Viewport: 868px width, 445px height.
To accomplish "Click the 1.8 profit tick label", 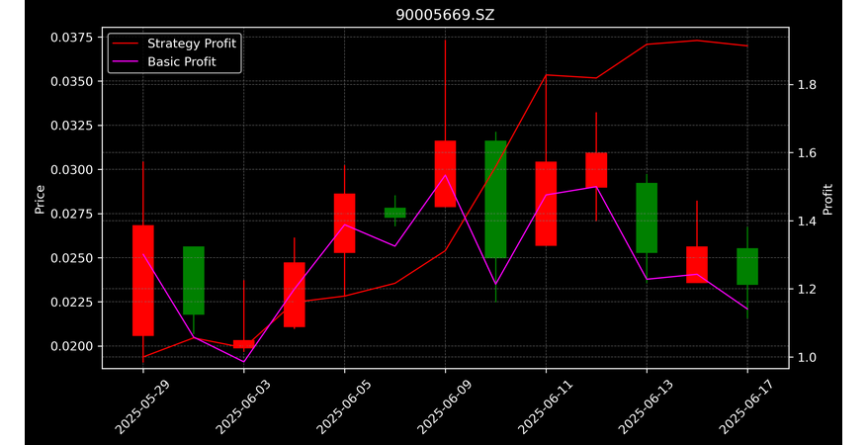I will click(x=807, y=85).
